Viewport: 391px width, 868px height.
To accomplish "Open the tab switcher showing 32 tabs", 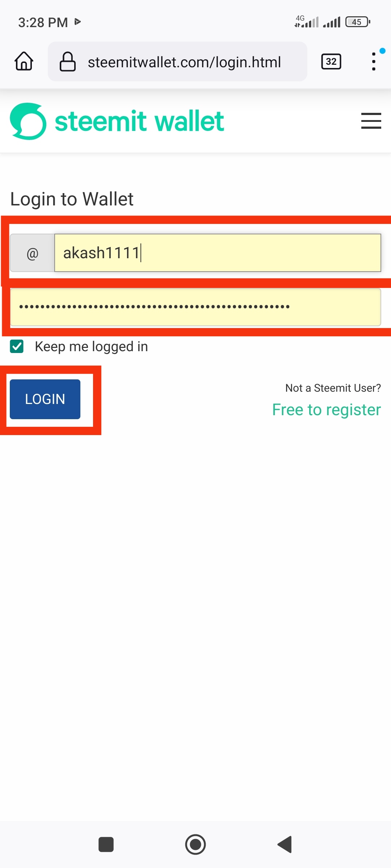I will (331, 61).
